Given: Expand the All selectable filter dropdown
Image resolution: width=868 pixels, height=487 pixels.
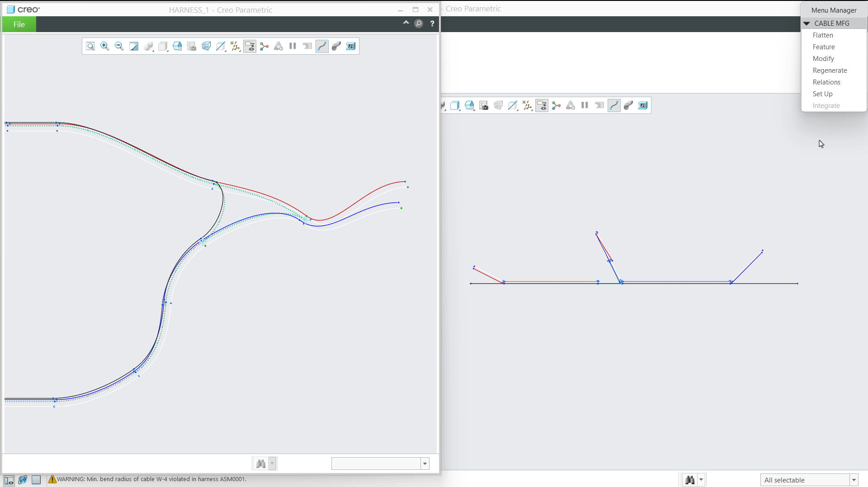Looking at the screenshot, I should (854, 480).
